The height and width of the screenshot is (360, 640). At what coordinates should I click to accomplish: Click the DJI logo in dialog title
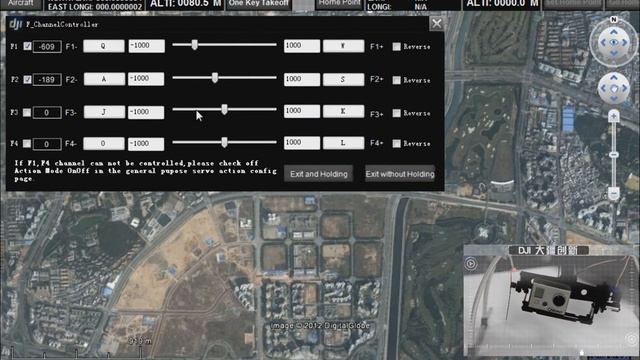click(16, 24)
